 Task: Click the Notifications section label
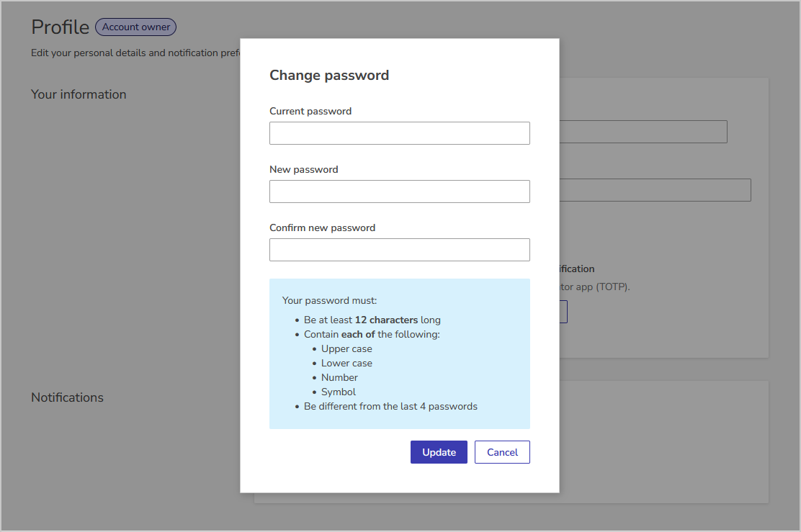coord(67,397)
